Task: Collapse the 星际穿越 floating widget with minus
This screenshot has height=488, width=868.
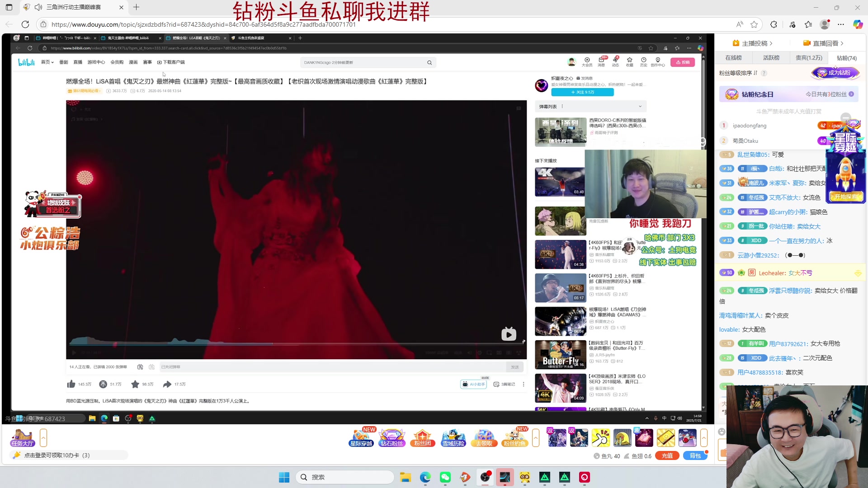Action: tap(846, 117)
